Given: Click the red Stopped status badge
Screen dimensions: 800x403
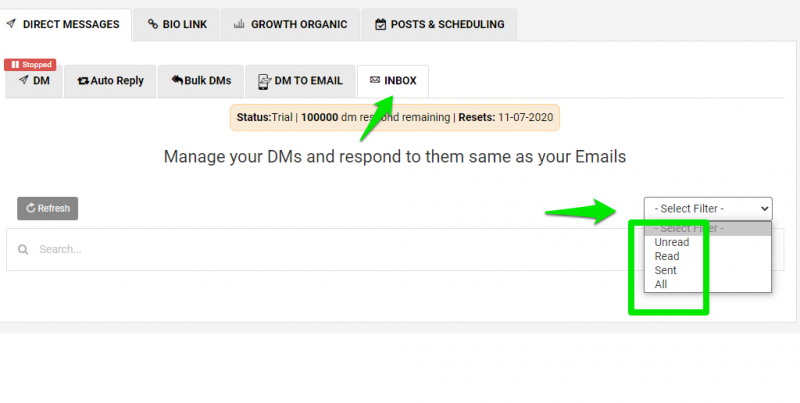Looking at the screenshot, I should 30,65.
